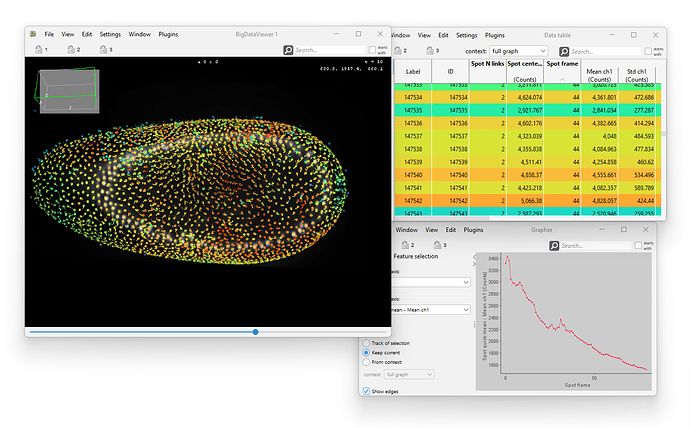690x428 pixels.
Task: Open View menu in Grapher window
Action: [432, 230]
